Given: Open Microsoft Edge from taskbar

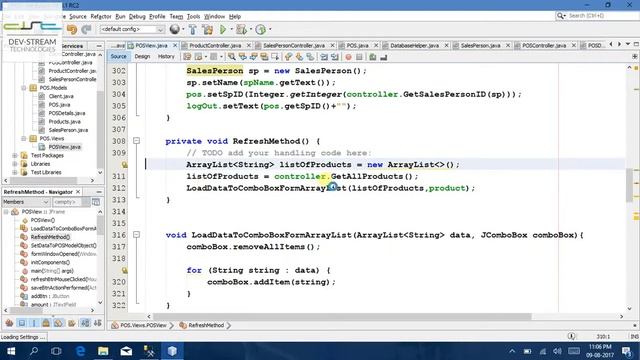Looking at the screenshot, I should [80, 351].
